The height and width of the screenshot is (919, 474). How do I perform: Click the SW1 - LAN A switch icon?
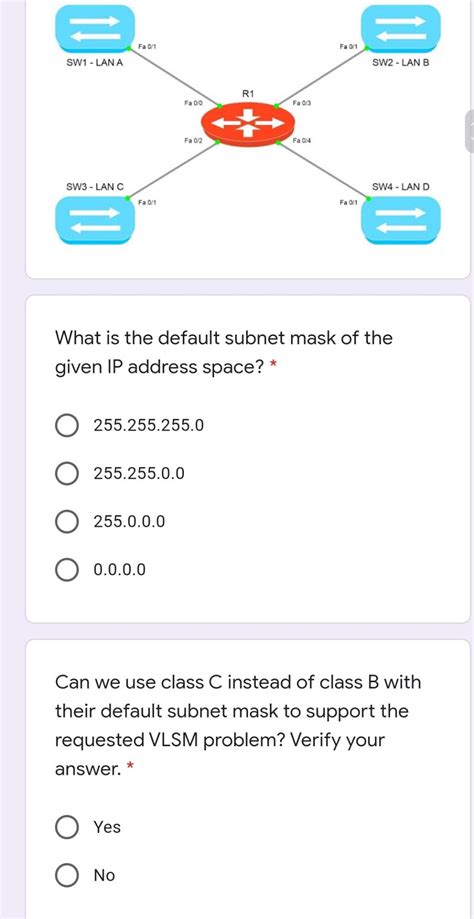[x=95, y=28]
